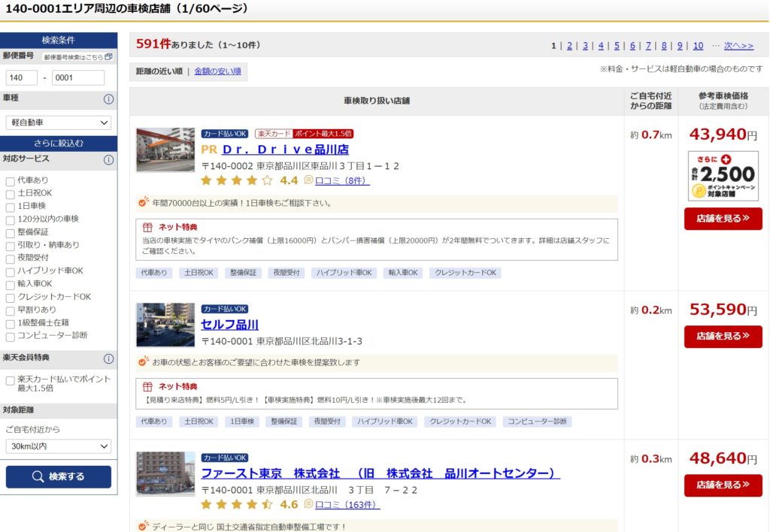Check the コンピューター診断 checkbox

pyautogui.click(x=10, y=337)
